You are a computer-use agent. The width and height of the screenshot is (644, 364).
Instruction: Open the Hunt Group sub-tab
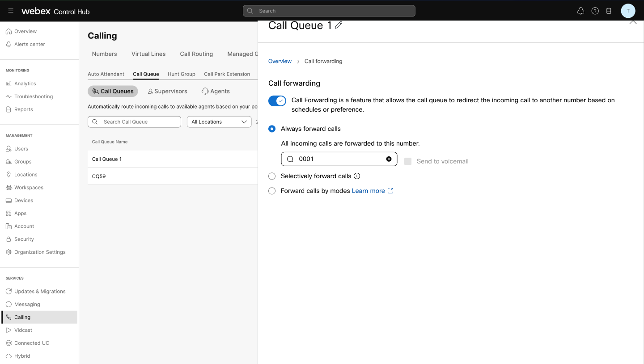click(182, 74)
